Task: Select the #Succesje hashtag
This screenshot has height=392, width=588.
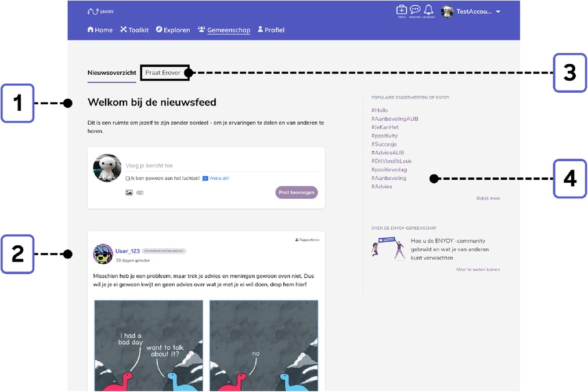Action: (x=384, y=144)
